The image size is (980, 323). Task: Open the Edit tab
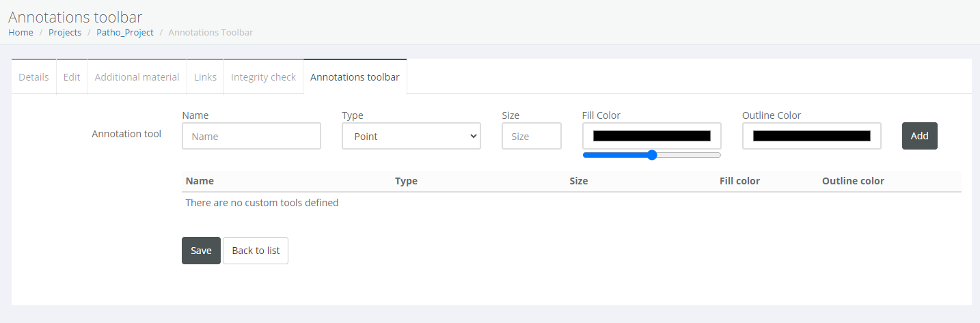(x=72, y=77)
